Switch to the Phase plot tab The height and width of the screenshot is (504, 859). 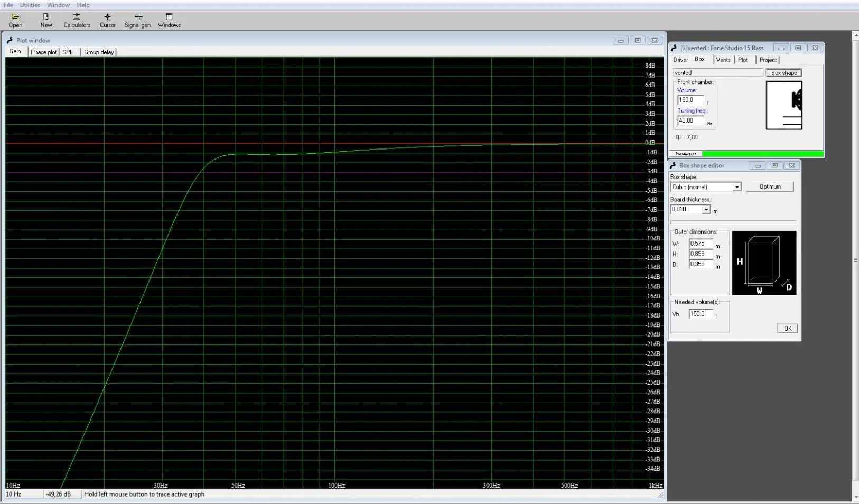click(x=43, y=52)
